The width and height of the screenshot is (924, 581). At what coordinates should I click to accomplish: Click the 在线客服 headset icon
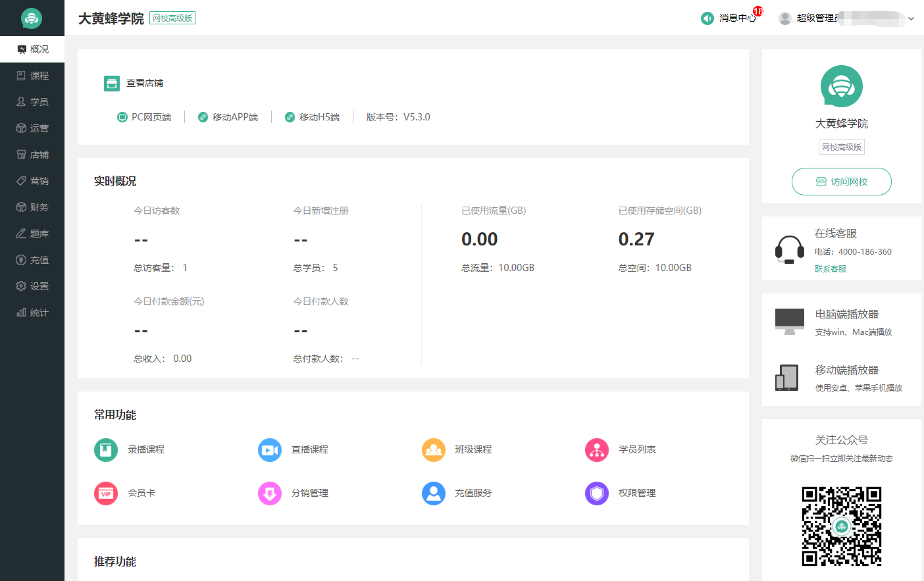(x=790, y=249)
